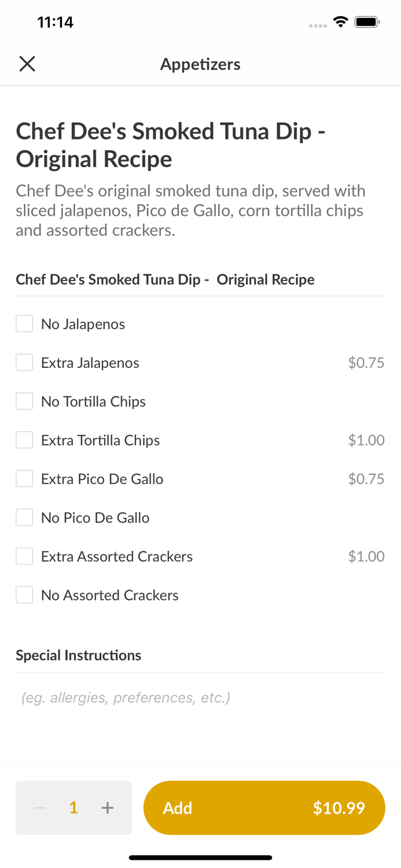Tap the minus quantity icon

(x=40, y=808)
